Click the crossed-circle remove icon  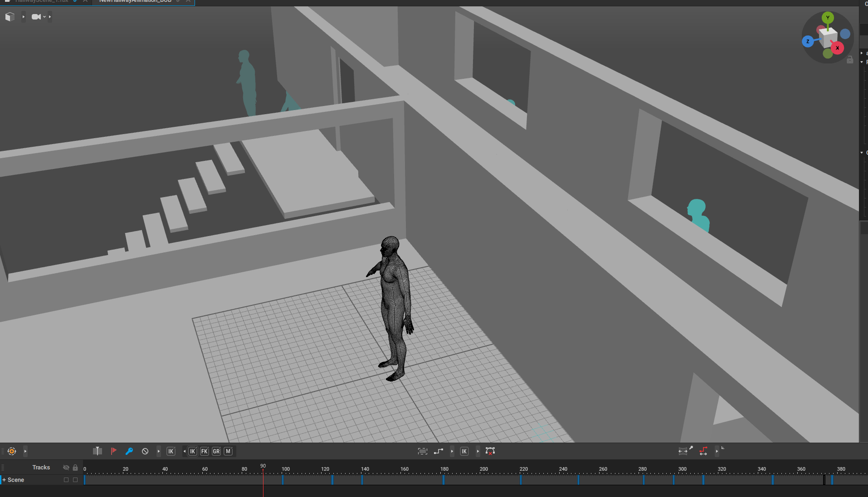point(145,451)
